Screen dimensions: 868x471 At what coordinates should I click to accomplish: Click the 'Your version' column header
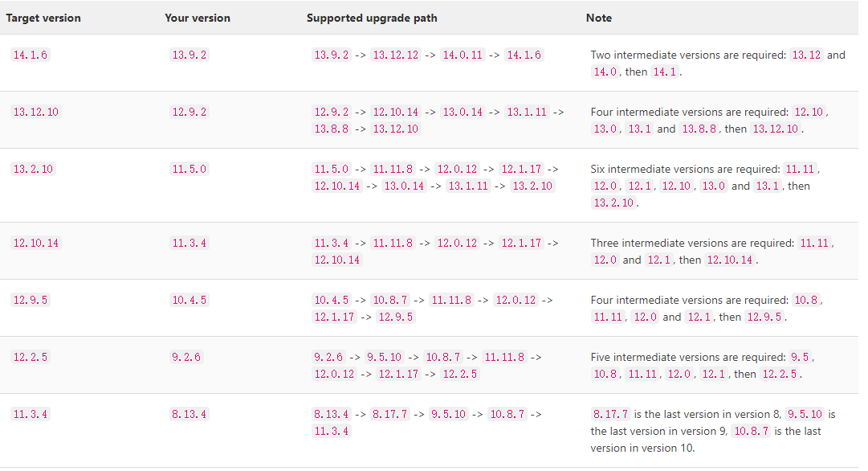pos(198,18)
